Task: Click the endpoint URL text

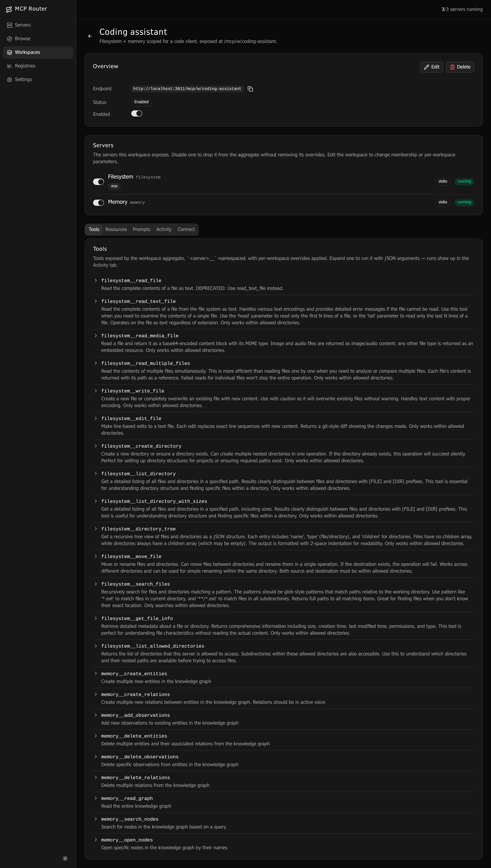Action: coord(187,89)
